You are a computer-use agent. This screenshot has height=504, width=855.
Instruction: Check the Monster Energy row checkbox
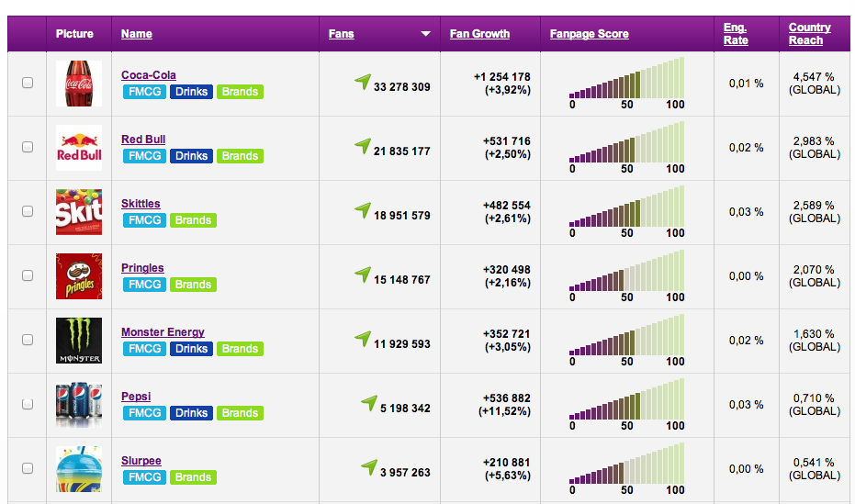tap(28, 340)
